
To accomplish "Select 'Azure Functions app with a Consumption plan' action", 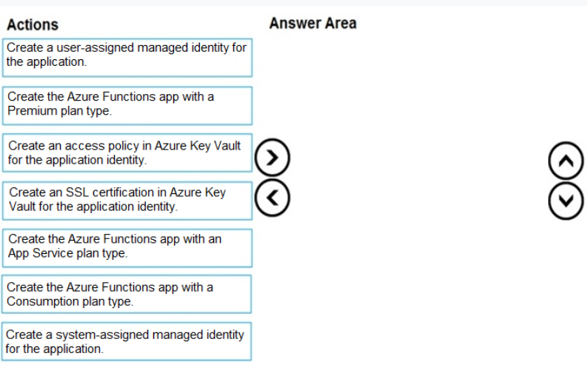I will click(x=127, y=295).
